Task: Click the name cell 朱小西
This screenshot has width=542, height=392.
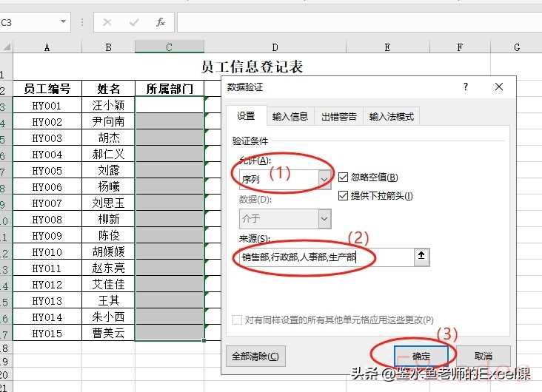Action: pos(108,317)
